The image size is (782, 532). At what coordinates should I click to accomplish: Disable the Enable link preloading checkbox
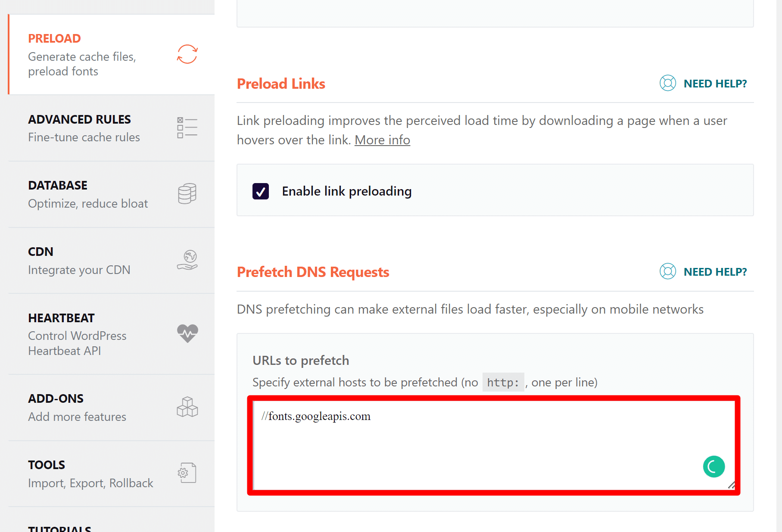pos(260,191)
